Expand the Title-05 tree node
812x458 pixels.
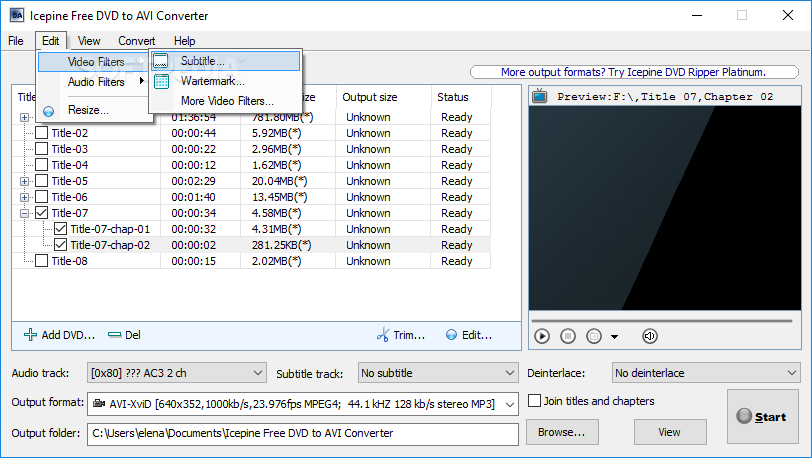pyautogui.click(x=24, y=181)
